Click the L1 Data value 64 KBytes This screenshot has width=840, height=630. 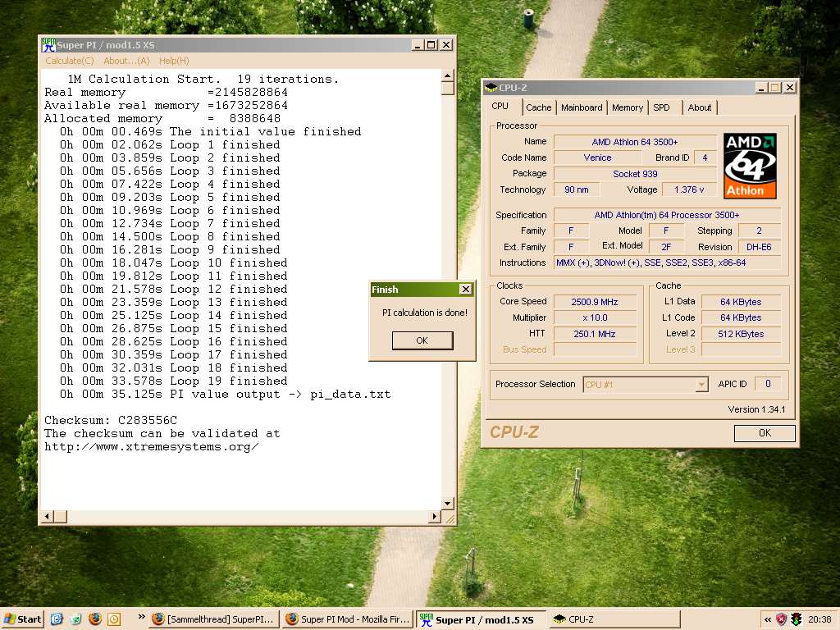click(x=741, y=302)
